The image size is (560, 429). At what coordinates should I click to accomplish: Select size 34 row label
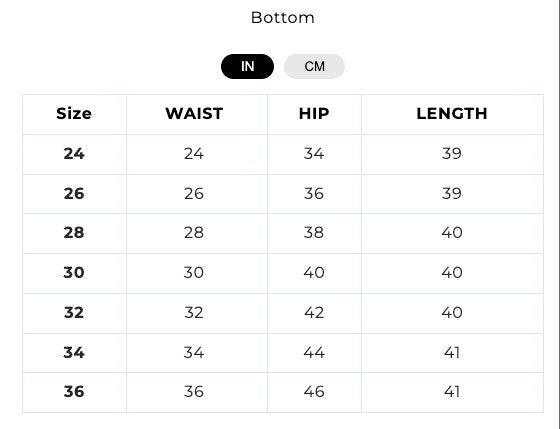pyautogui.click(x=74, y=353)
